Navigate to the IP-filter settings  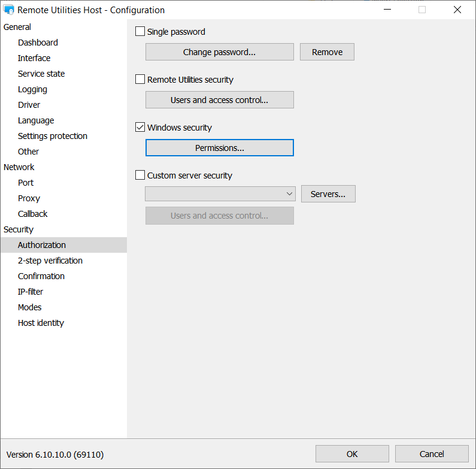[31, 292]
